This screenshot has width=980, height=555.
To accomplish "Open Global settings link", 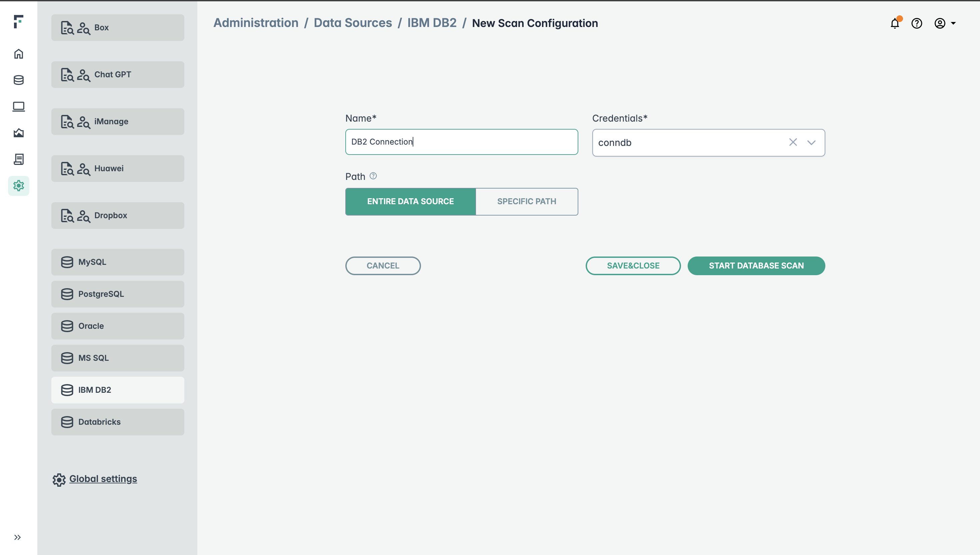I will [103, 479].
